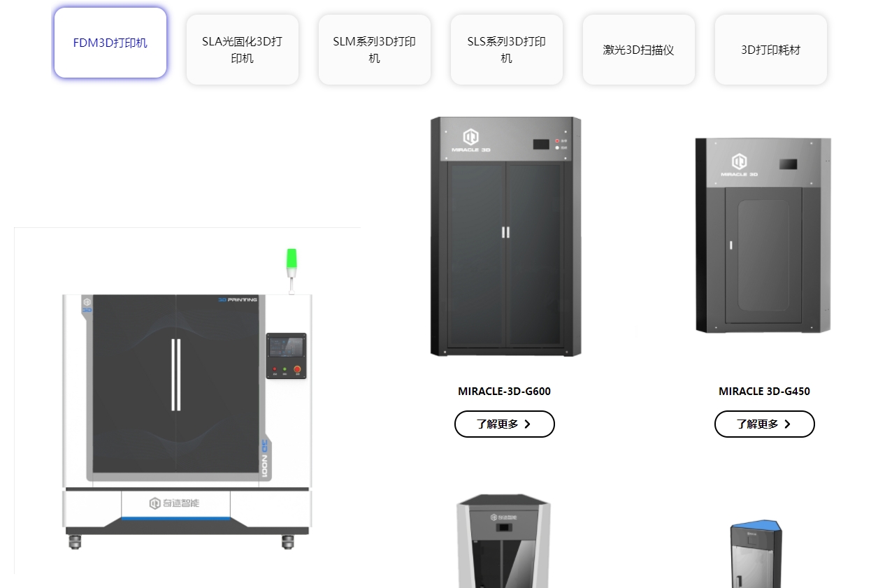Select the FDM3D打印机 category tab
Screen dimensions: 871x588
click(110, 43)
